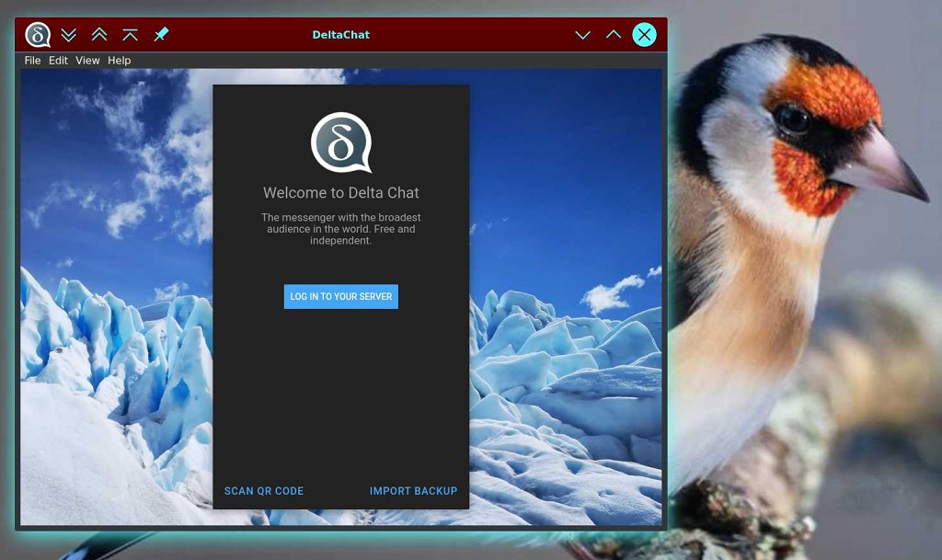Pin the window with the pushpin icon
This screenshot has height=560, width=942.
(x=161, y=34)
